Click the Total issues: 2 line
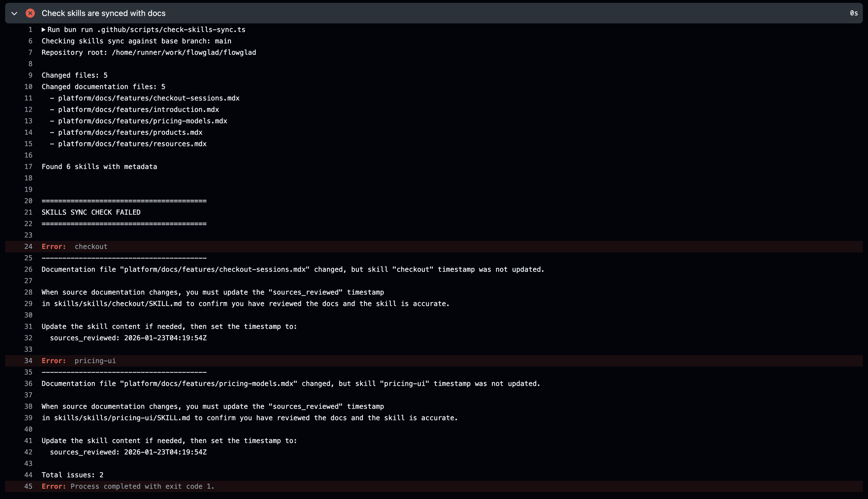868x499 pixels. coord(72,475)
